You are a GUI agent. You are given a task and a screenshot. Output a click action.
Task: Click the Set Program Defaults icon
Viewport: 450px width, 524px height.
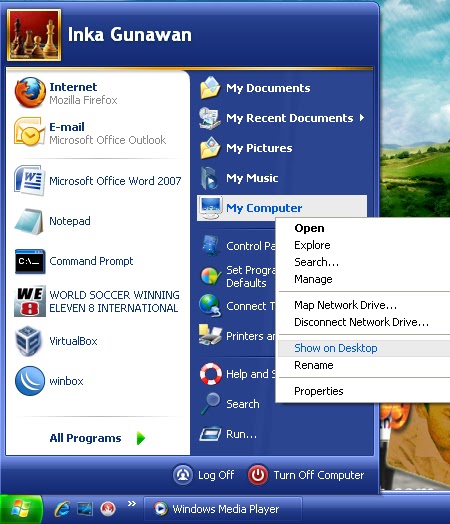211,276
